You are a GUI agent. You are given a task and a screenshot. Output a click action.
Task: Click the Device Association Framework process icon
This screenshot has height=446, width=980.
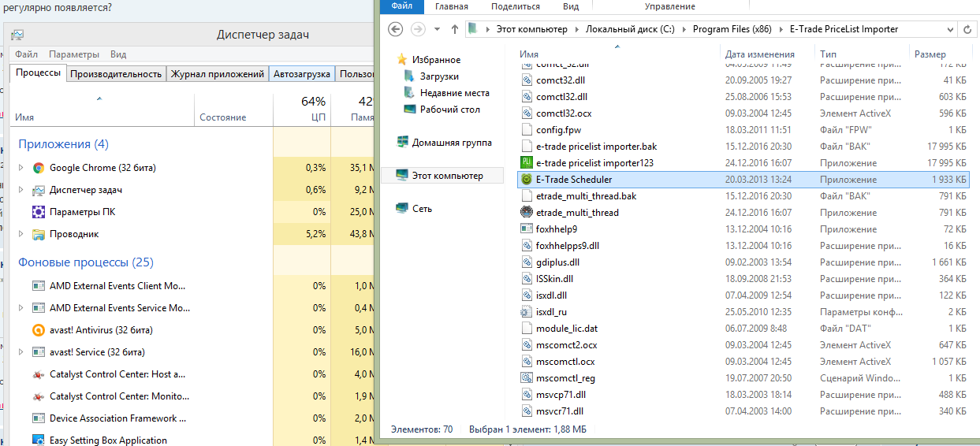[38, 418]
